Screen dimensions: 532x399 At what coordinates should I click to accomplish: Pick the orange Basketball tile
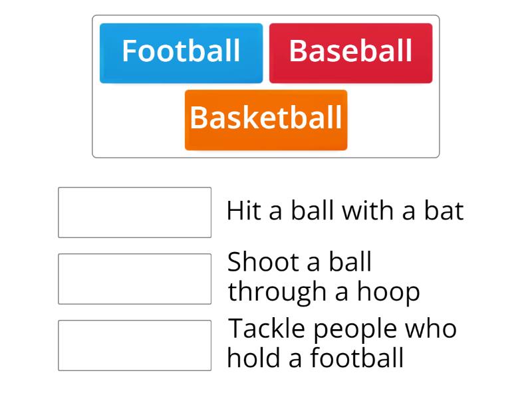(x=266, y=120)
